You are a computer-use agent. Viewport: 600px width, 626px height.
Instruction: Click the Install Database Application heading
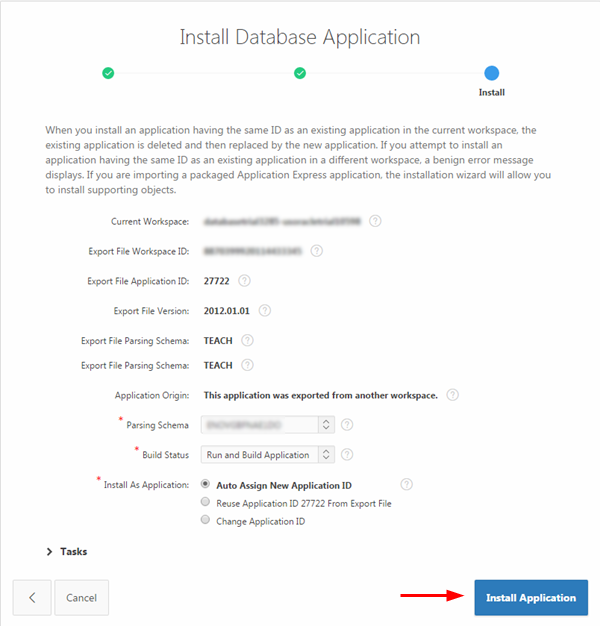300,37
